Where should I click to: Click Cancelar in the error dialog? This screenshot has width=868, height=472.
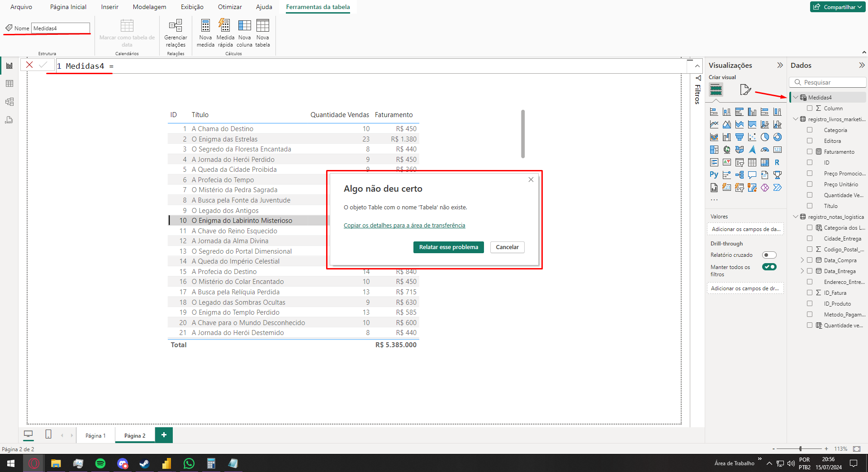(507, 247)
